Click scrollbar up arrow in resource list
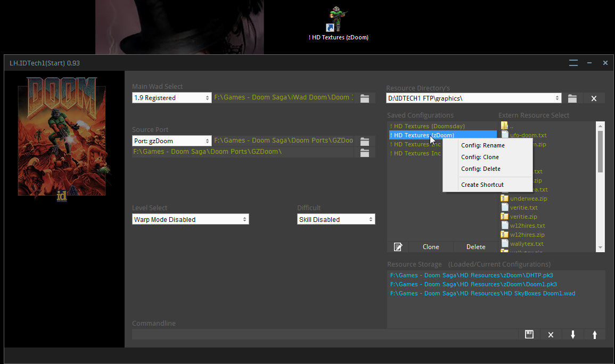Image resolution: width=615 pixels, height=364 pixels. coord(600,126)
